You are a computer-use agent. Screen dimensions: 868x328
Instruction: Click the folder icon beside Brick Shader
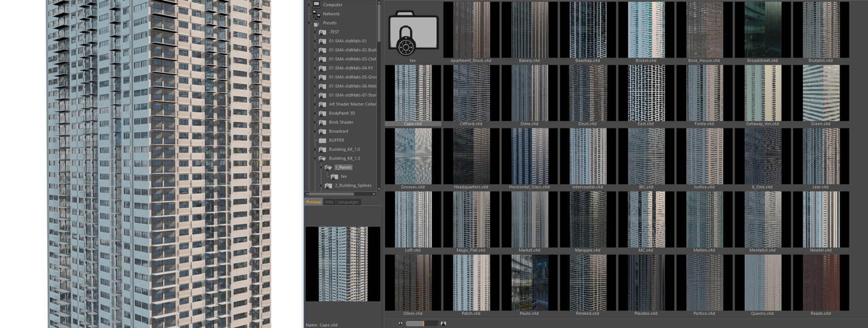click(322, 122)
